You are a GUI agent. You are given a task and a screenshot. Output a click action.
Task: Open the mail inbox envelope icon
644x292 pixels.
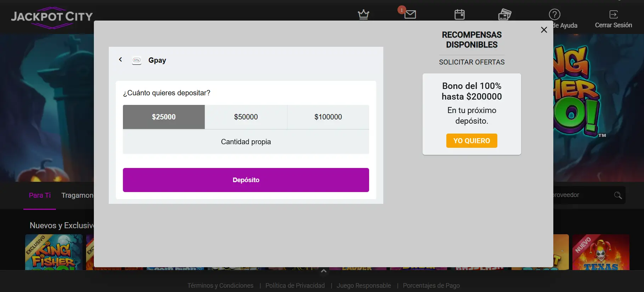coord(410,15)
